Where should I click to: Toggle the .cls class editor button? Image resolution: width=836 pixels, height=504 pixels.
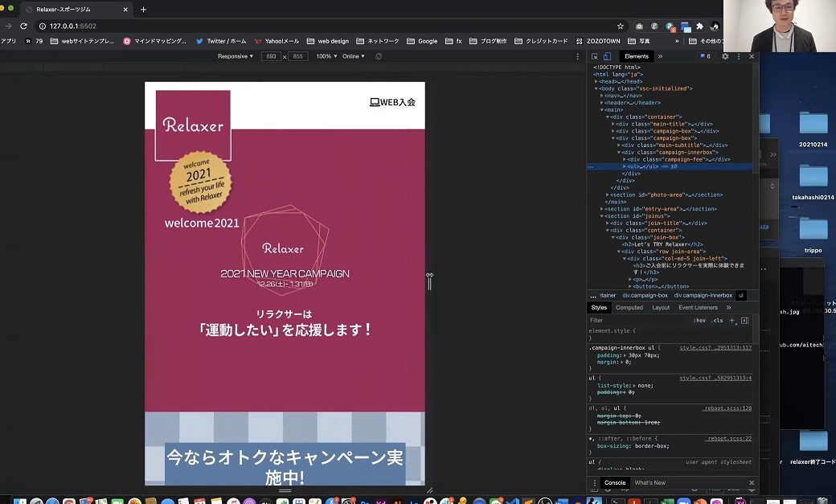[717, 321]
